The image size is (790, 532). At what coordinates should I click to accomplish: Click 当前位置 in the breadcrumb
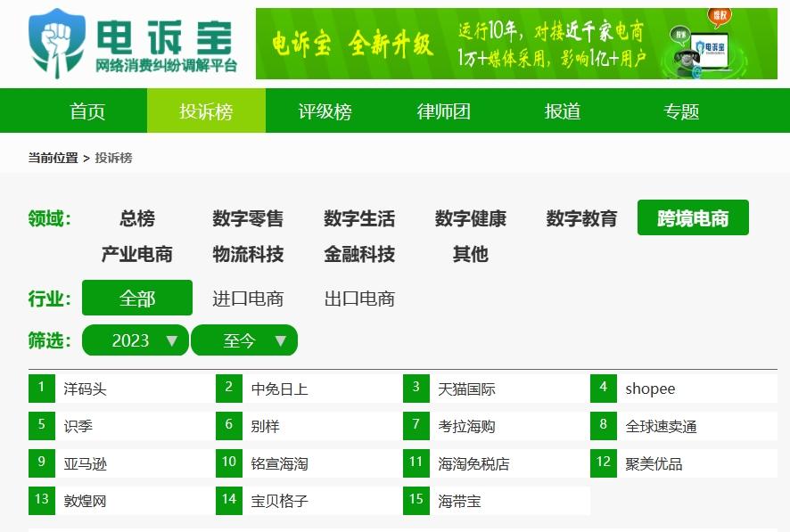coord(53,158)
